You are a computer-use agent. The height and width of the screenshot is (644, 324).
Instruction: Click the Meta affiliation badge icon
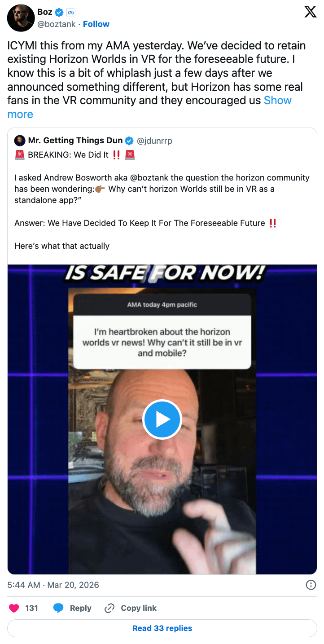[x=70, y=13]
